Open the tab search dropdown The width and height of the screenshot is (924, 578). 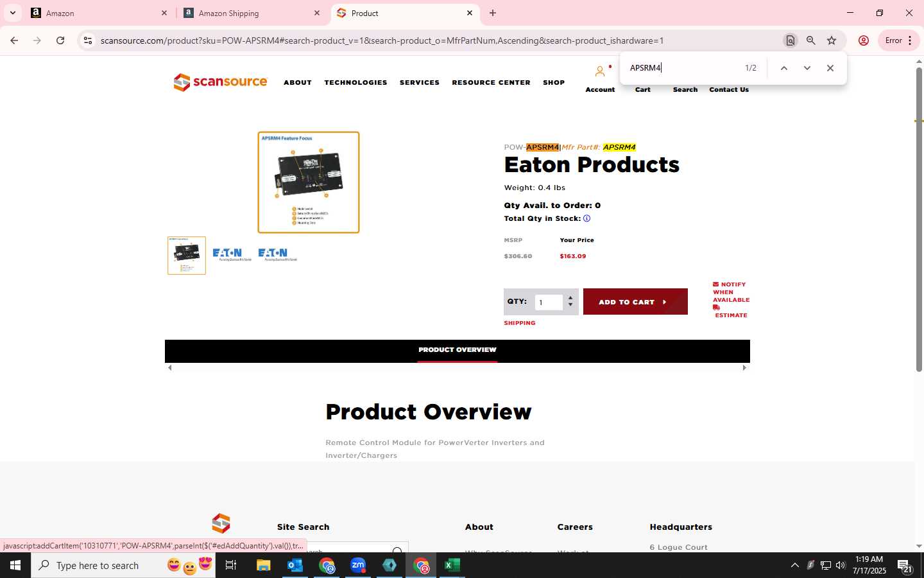(x=12, y=13)
